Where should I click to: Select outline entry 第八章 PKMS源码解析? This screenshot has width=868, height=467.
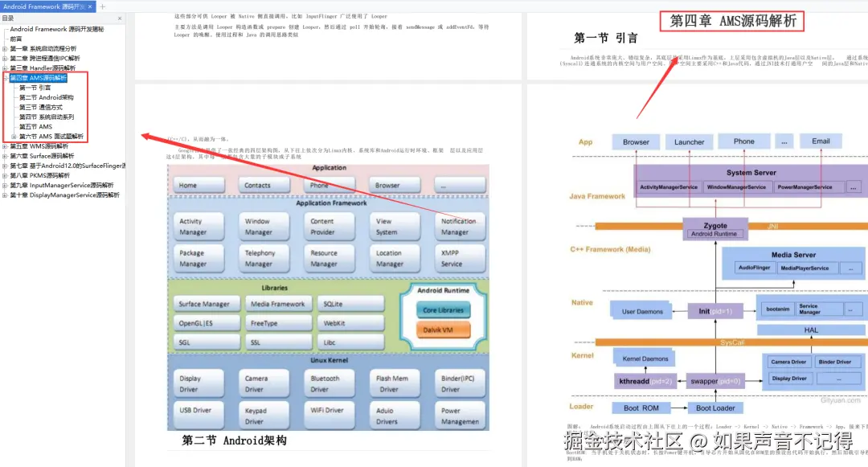tap(40, 175)
